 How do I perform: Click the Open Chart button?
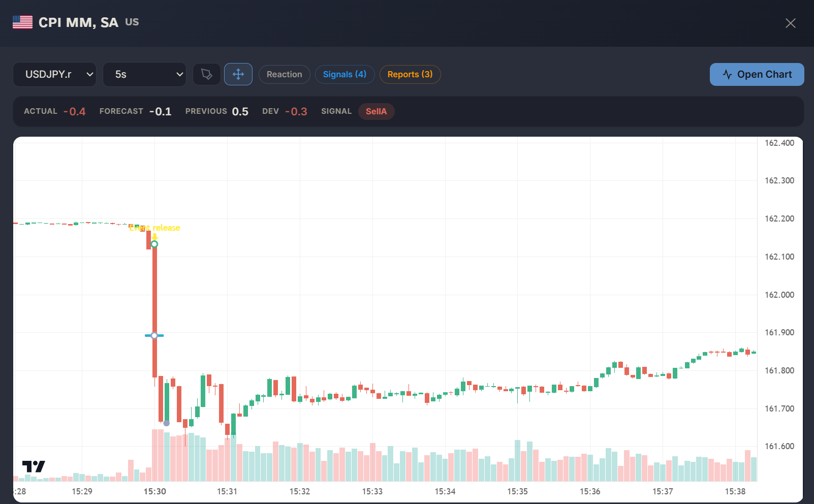(757, 74)
